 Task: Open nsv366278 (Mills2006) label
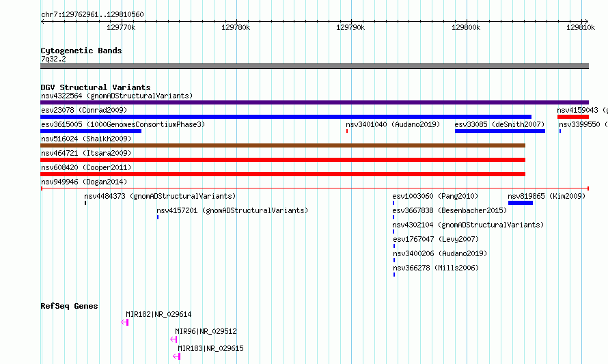click(x=436, y=268)
